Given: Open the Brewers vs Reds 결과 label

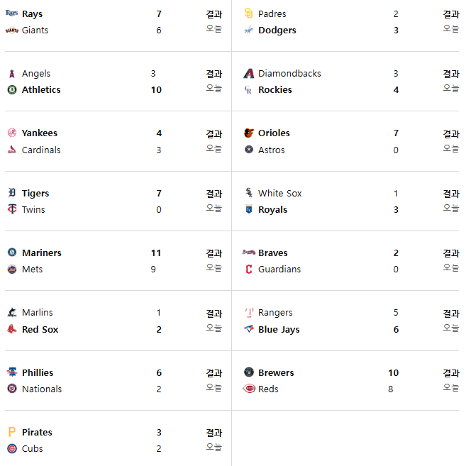Looking at the screenshot, I should click(x=450, y=373).
